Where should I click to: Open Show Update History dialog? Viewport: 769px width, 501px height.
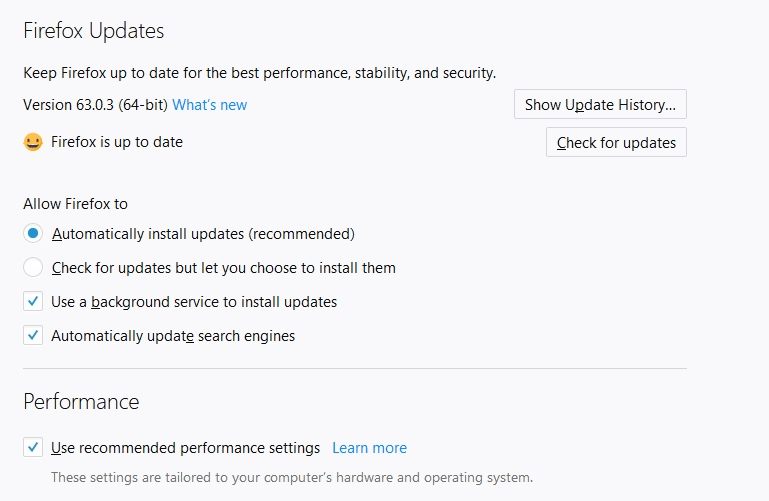(600, 105)
